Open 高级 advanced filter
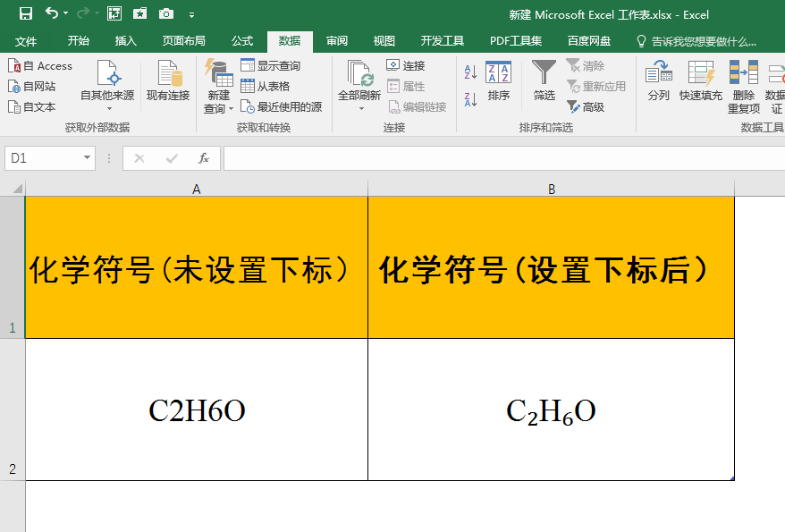Screen dimensions: 785x532 click(x=586, y=106)
